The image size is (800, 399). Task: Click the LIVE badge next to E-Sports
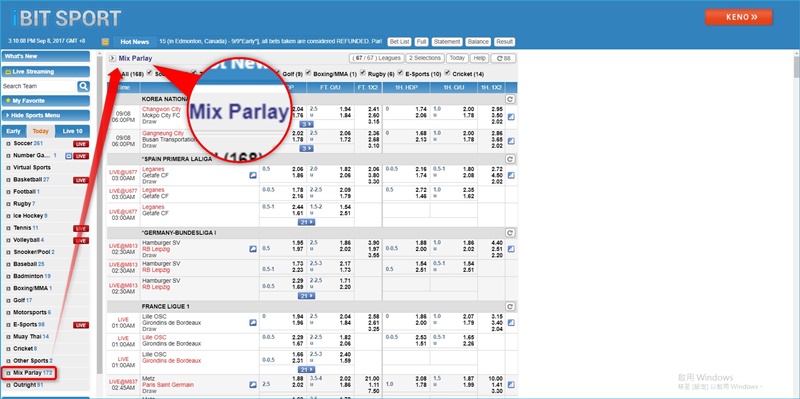81,326
